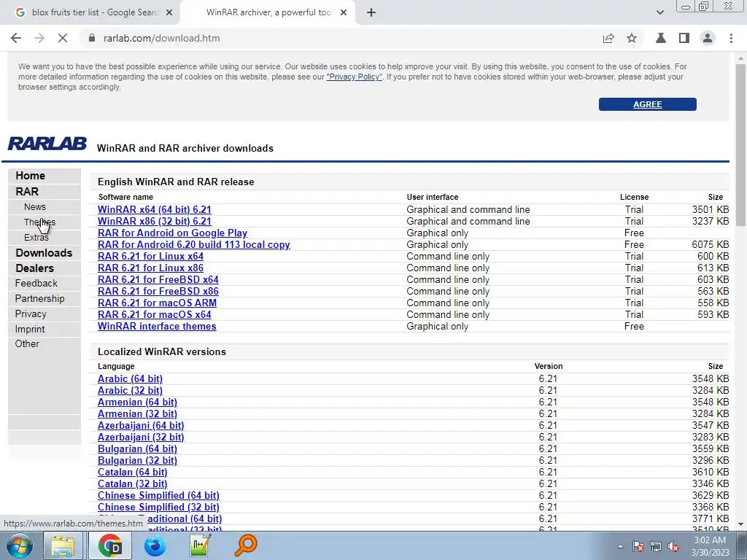Image resolution: width=747 pixels, height=560 pixels.
Task: Stop loading the page
Action: pos(63,38)
